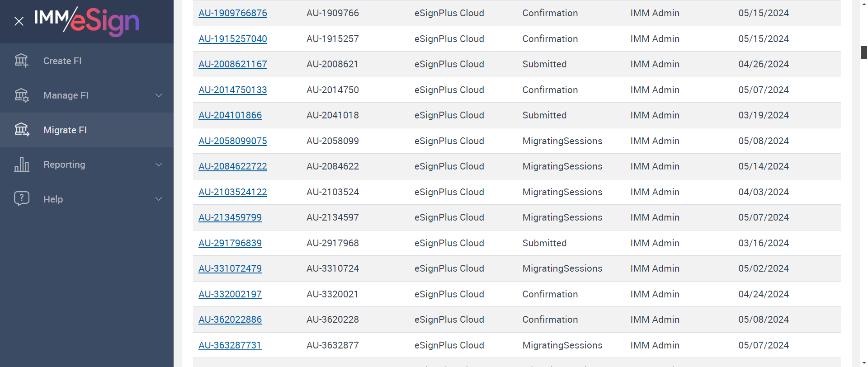
Task: Click the Manage FI gear-bank icon
Action: point(21,95)
